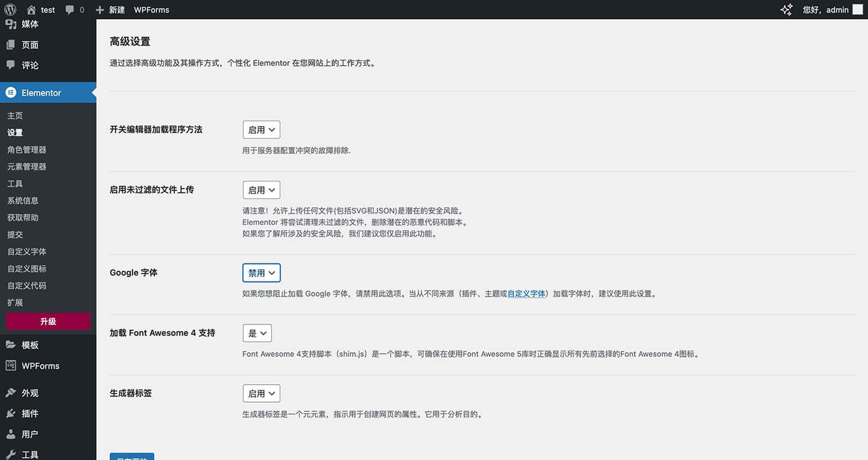The width and height of the screenshot is (868, 460).
Task: Open the comments bubble icon in admin bar
Action: pyautogui.click(x=71, y=10)
